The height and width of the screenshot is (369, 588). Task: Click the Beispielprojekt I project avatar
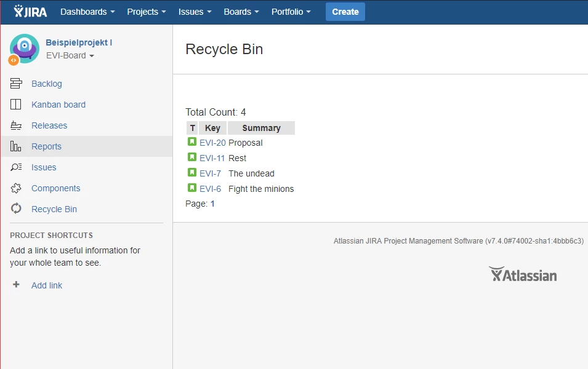[x=24, y=49]
